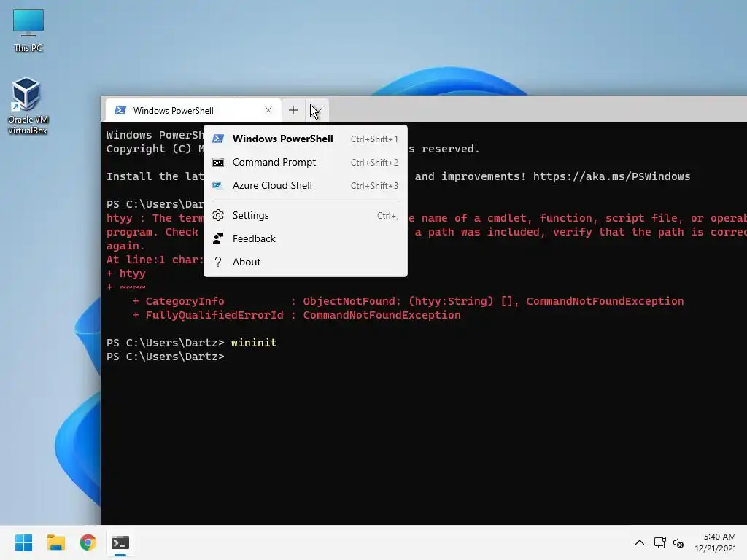
Task: Open the Windows Start button
Action: coord(23,542)
